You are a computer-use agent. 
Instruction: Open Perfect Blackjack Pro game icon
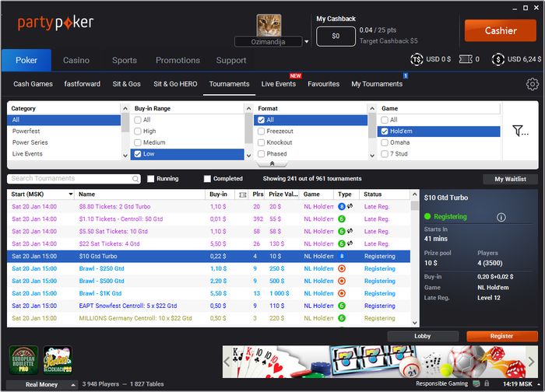coord(58,360)
